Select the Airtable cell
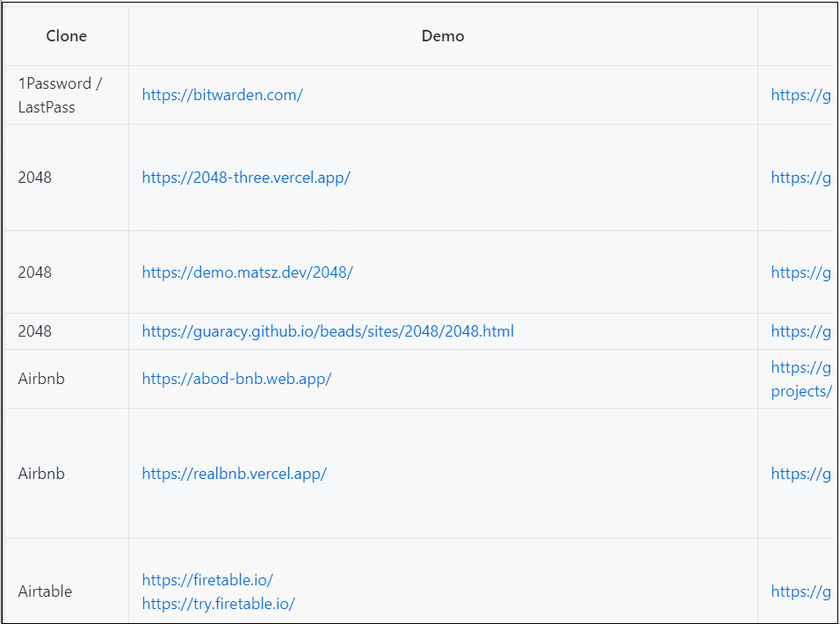Screen dimensions: 840x624 pyautogui.click(x=67, y=581)
